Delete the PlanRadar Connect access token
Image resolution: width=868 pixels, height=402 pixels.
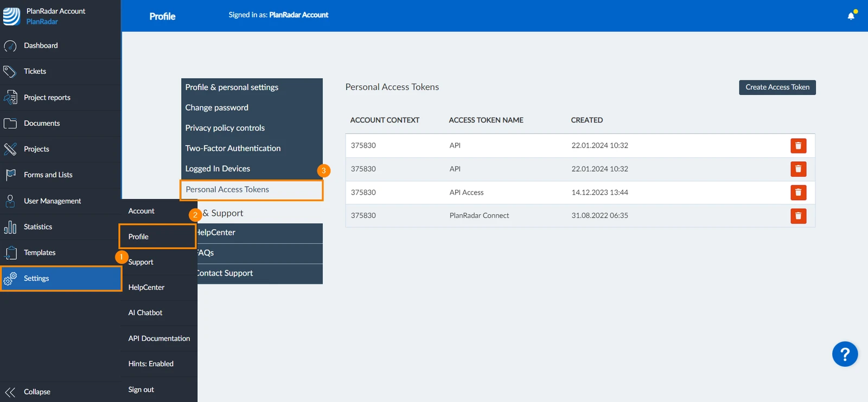[x=798, y=216]
